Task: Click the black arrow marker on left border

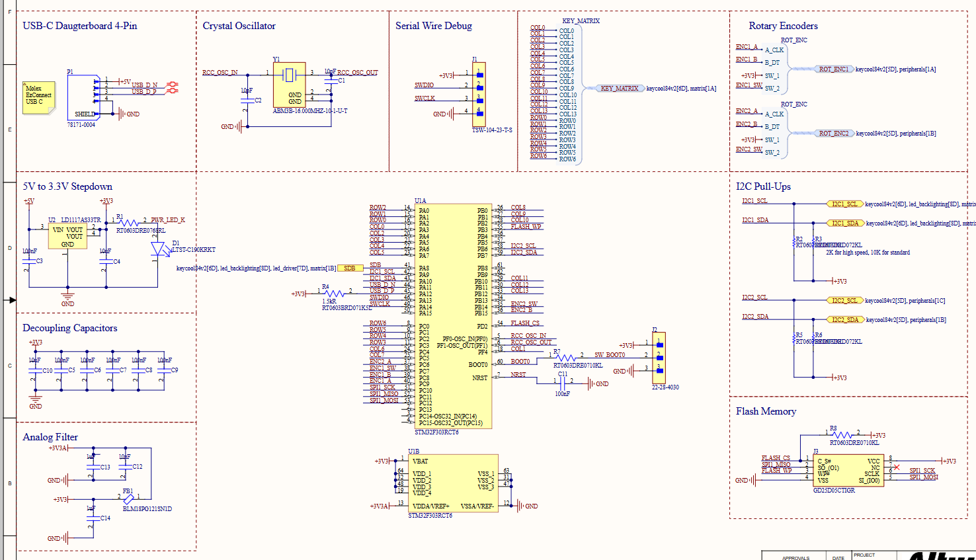Action: 11,300
